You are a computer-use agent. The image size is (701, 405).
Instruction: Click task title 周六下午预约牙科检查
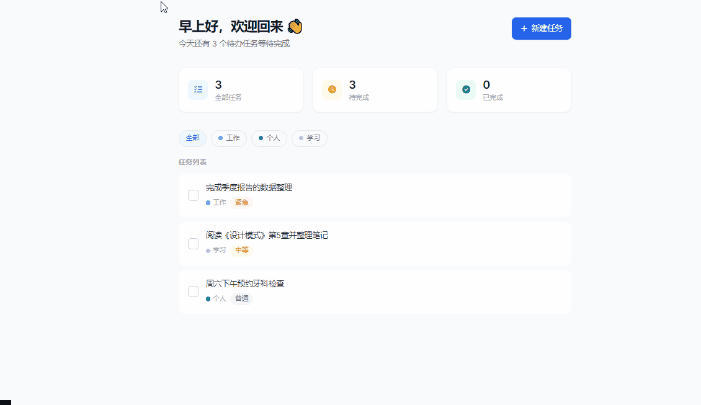point(245,283)
